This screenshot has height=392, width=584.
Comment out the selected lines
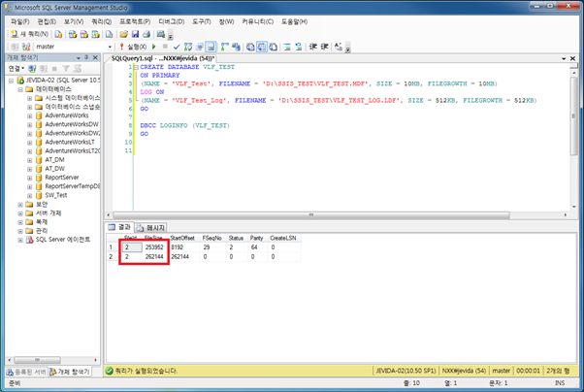[287, 47]
